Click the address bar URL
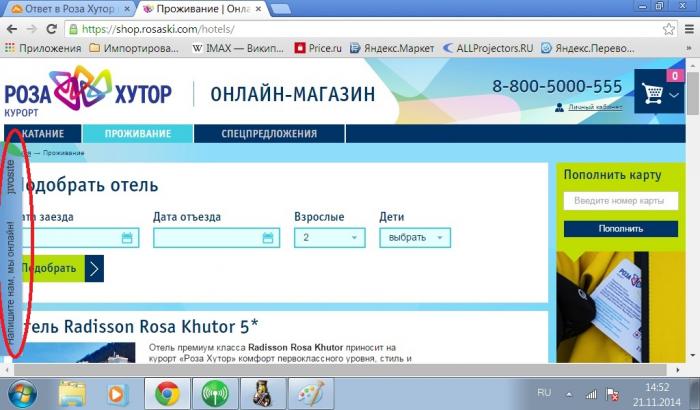Viewport: 700px width, 410px height. click(x=158, y=29)
